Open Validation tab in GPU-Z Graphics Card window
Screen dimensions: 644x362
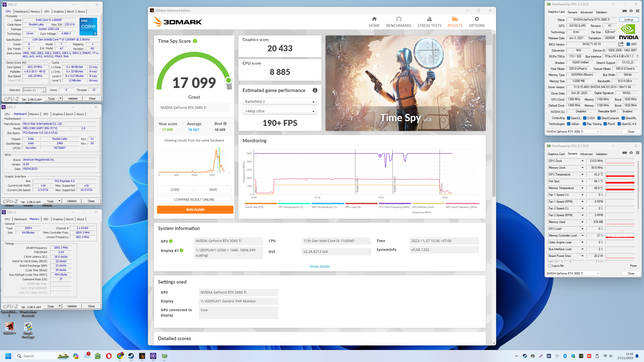[x=601, y=12]
